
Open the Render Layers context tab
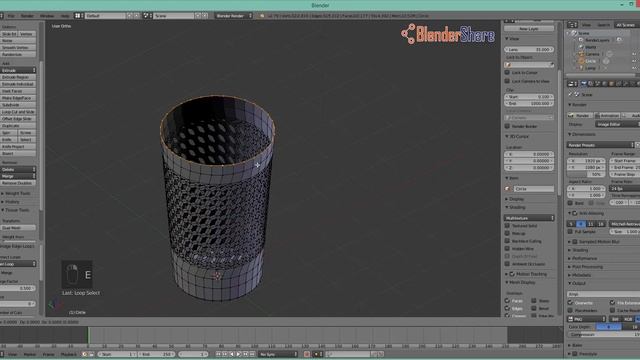591,84
